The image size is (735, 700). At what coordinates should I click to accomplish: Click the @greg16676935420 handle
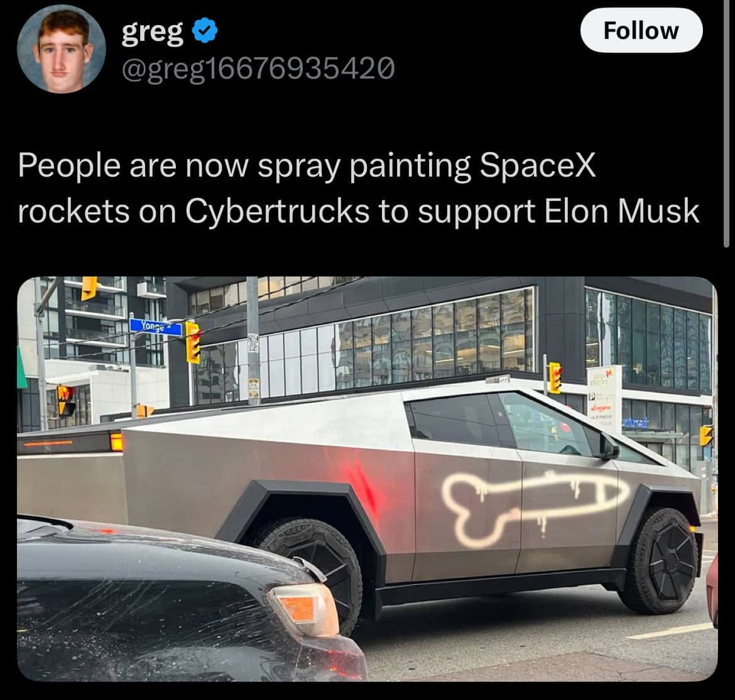[x=258, y=68]
